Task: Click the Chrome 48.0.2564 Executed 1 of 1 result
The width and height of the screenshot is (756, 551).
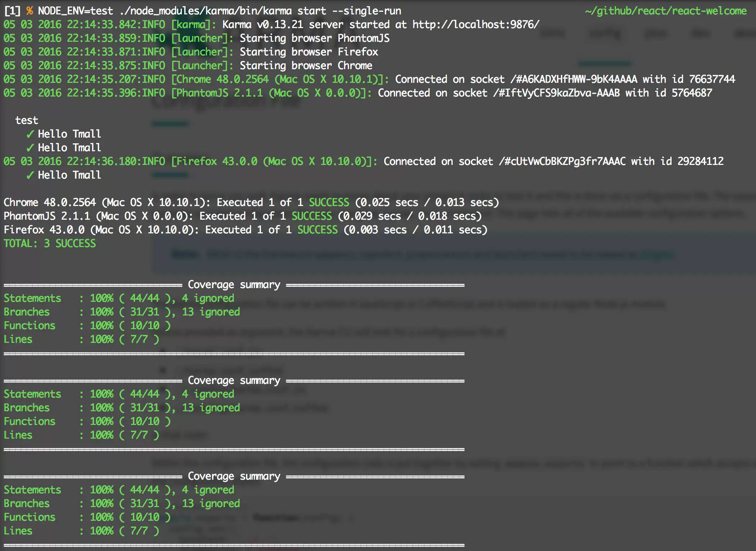Action: coord(251,202)
